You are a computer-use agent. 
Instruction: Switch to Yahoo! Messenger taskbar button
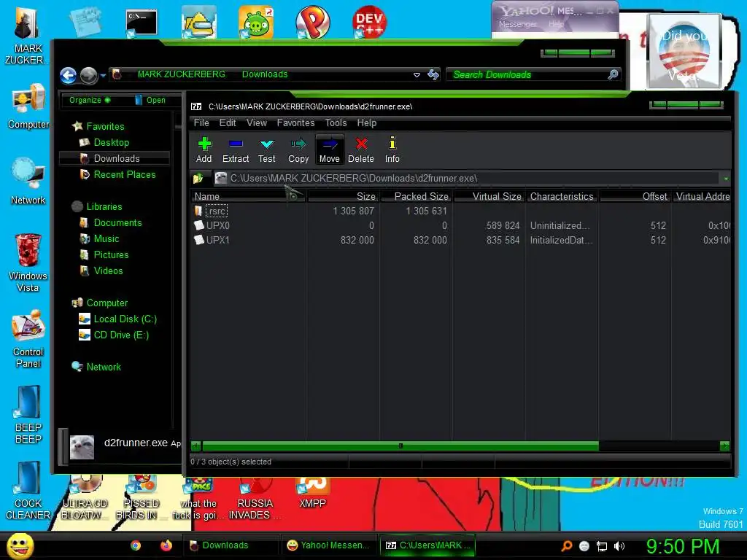[x=329, y=545]
